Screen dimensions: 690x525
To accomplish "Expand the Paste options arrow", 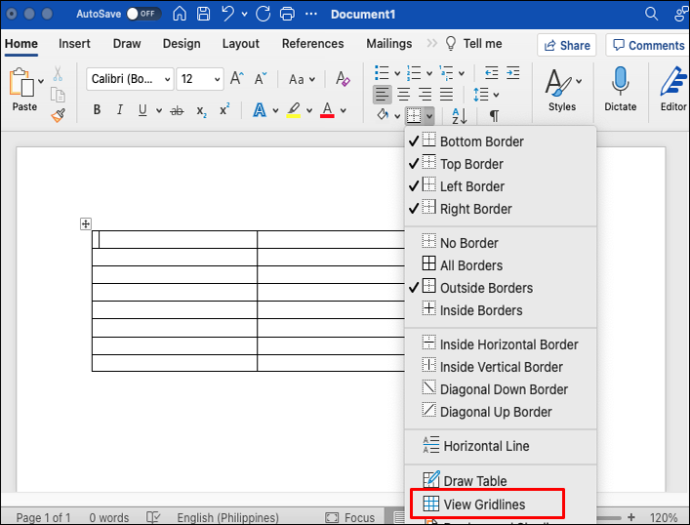I will 41,81.
